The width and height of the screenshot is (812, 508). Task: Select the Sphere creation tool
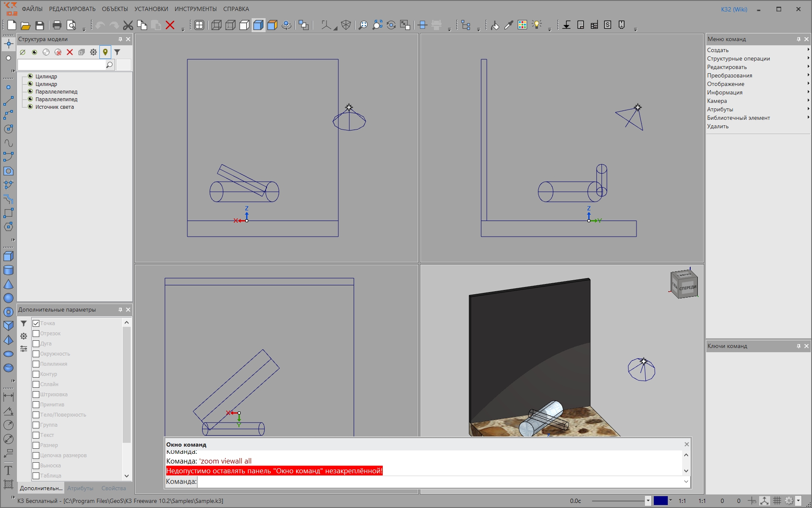(x=8, y=298)
